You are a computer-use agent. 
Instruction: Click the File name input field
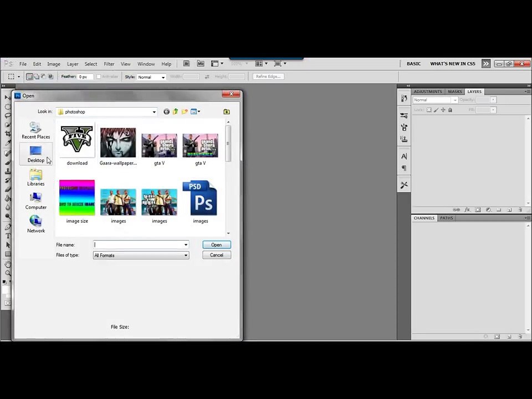[x=138, y=244]
